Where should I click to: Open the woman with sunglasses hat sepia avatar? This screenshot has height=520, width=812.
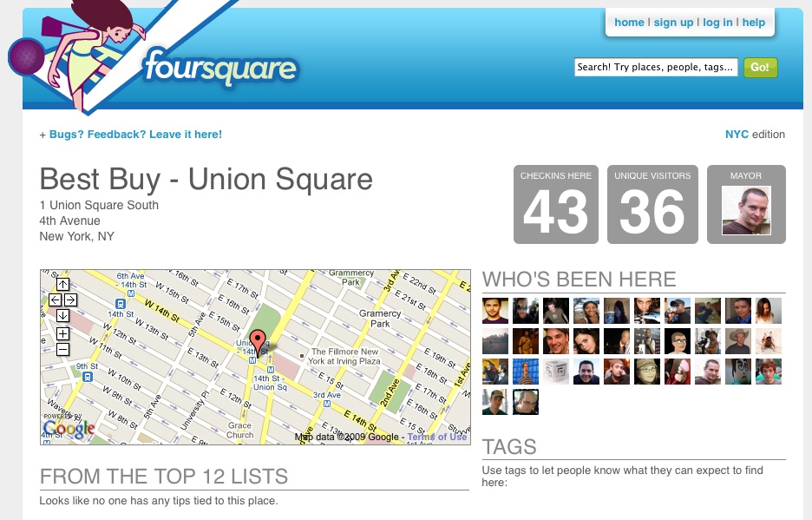[x=647, y=372]
